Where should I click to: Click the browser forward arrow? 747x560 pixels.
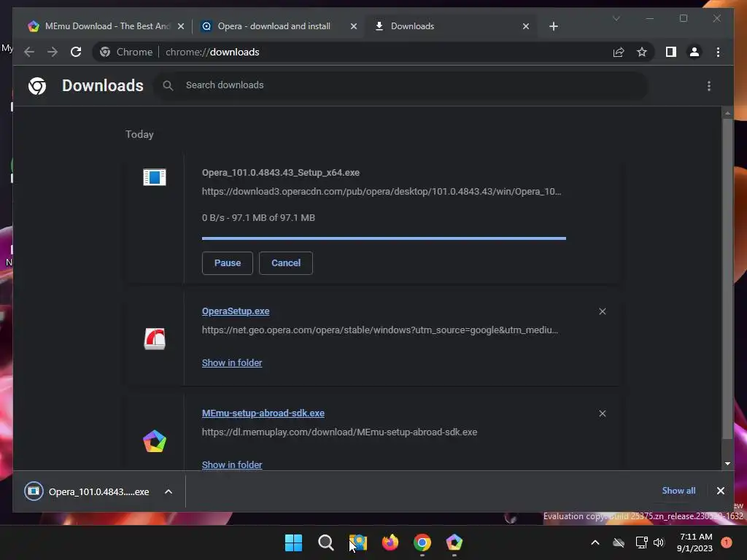53,52
